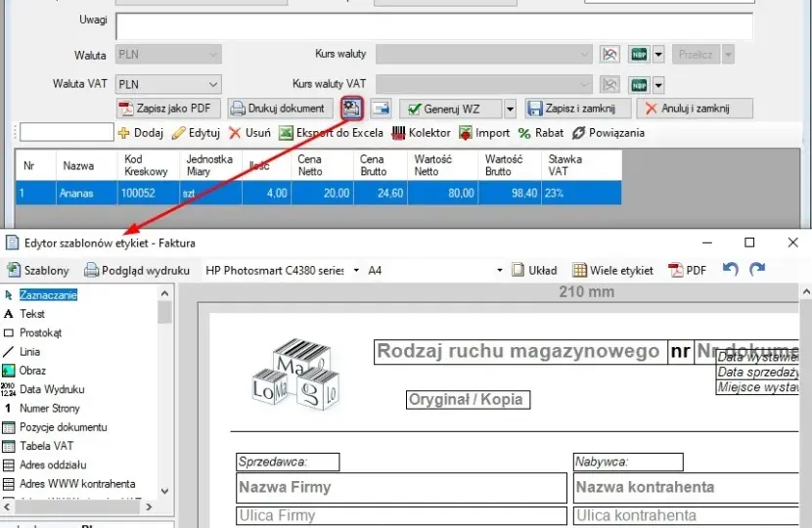Image resolution: width=812 pixels, height=528 pixels.
Task: Add a new item with Dodaj
Action: (140, 133)
